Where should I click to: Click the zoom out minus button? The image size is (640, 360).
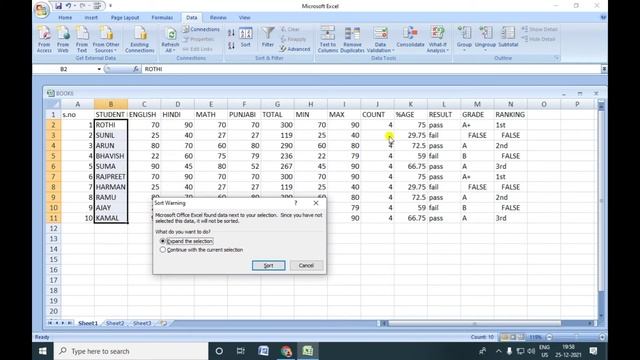[549, 337]
